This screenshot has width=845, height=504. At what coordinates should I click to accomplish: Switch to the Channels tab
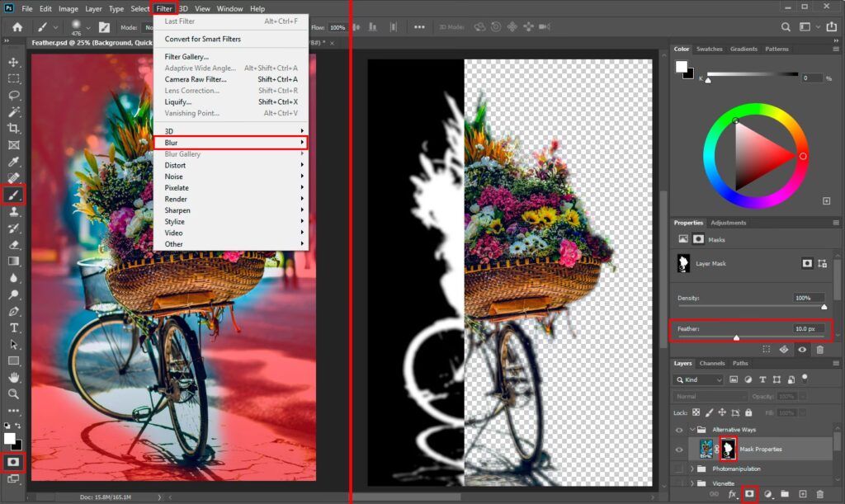(712, 363)
